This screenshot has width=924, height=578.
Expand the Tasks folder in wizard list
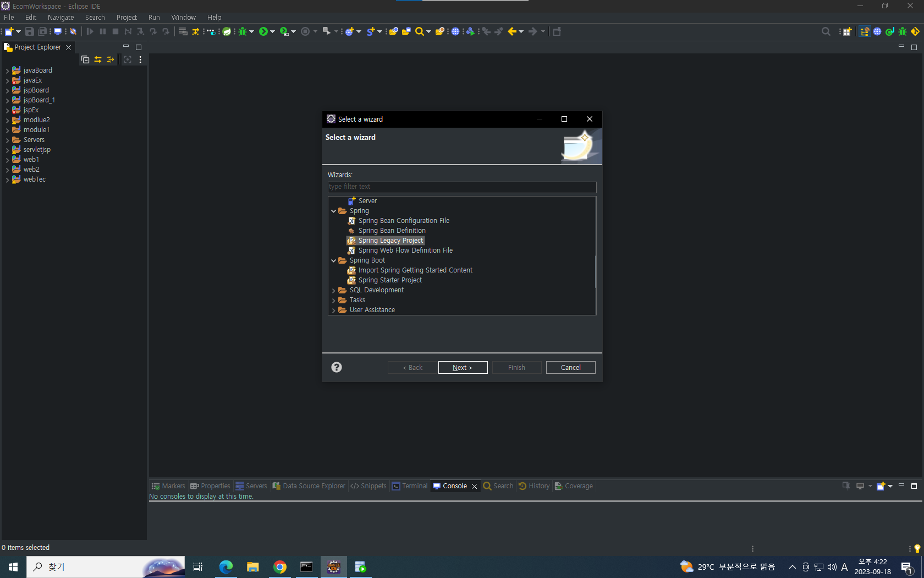tap(333, 300)
